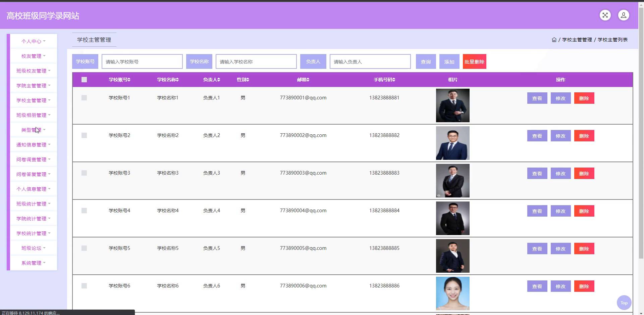
Task: Open the photo thumbnail for 负责人5
Action: (x=453, y=256)
